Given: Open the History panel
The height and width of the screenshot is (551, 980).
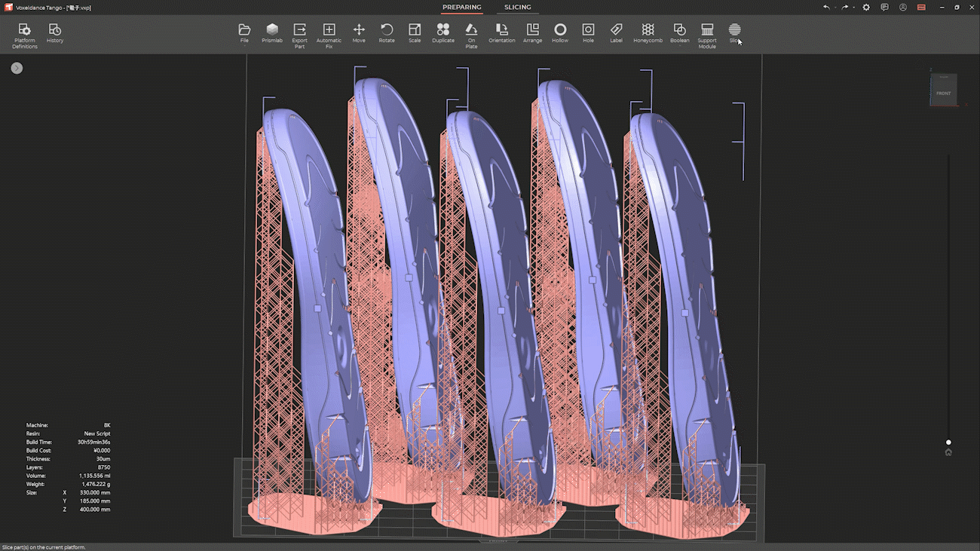Looking at the screenshot, I should (x=55, y=33).
